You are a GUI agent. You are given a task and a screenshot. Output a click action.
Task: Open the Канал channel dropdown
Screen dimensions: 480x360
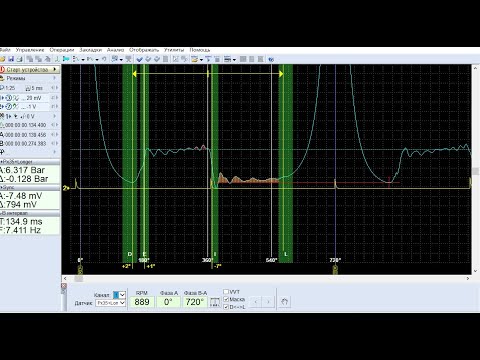tap(119, 295)
